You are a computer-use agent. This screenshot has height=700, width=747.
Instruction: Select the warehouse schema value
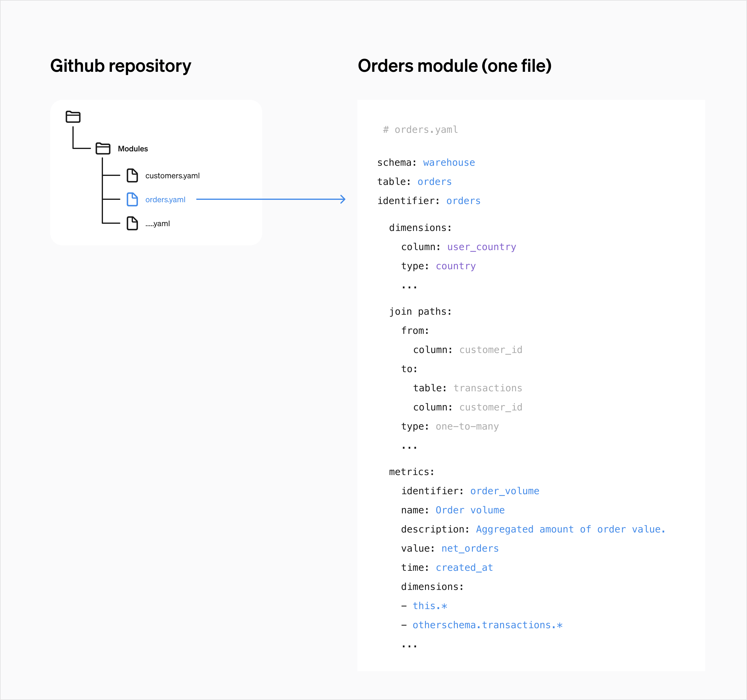click(449, 162)
